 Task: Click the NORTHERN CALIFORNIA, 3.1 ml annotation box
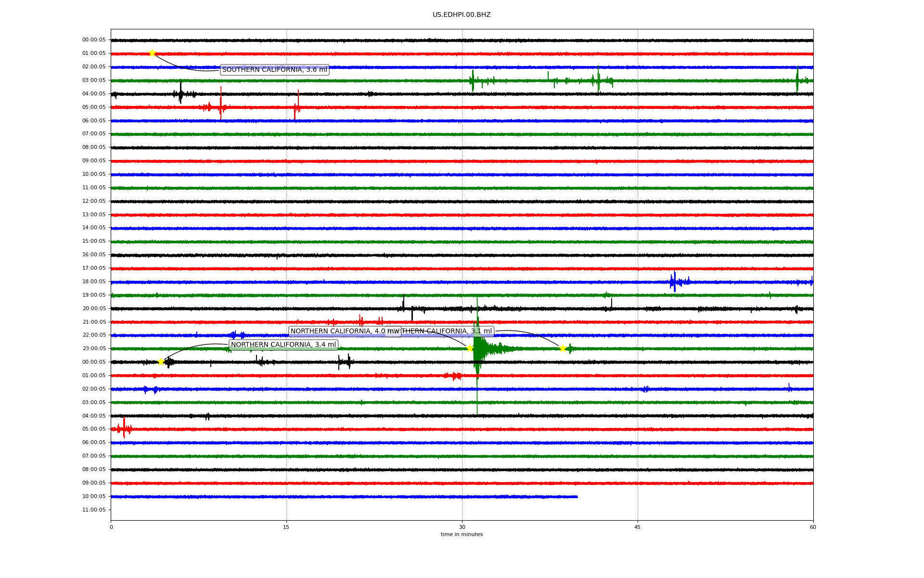(448, 331)
